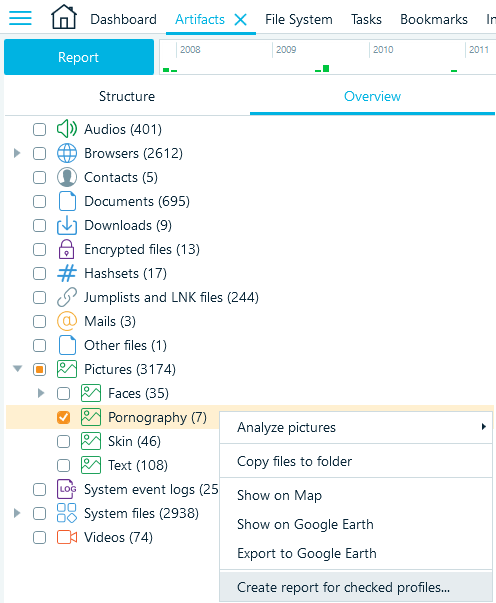Click the Videos camera icon

[67, 537]
